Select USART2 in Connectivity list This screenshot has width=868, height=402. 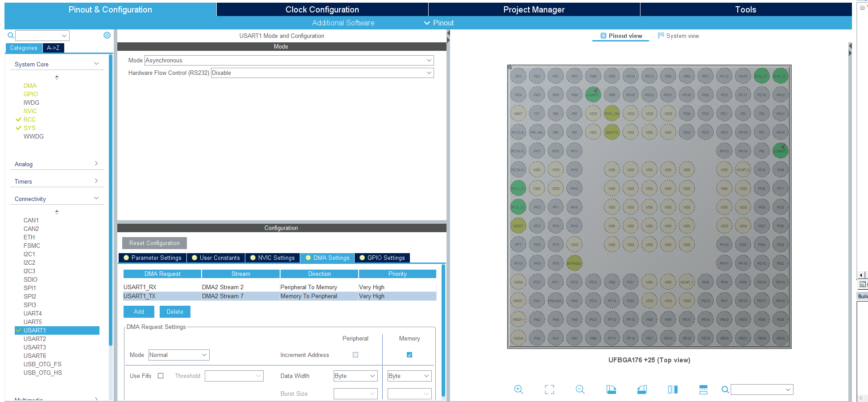(x=35, y=339)
